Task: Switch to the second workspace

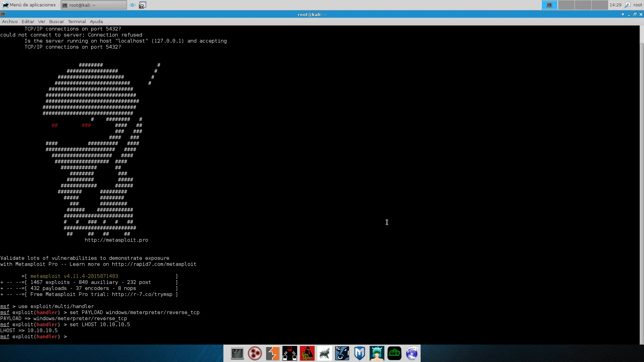Action: click(x=566, y=5)
